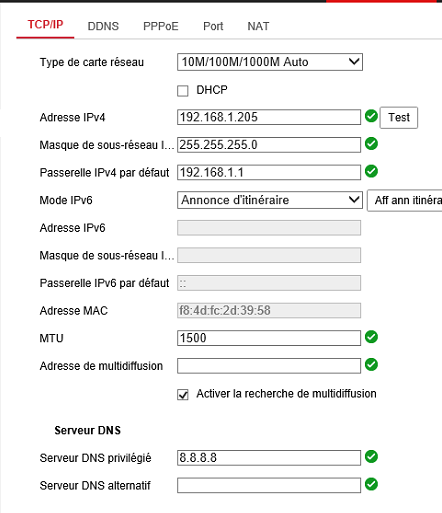Image resolution: width=442 pixels, height=513 pixels.
Task: Click into the Adresse IPv4 input field
Action: tap(269, 117)
